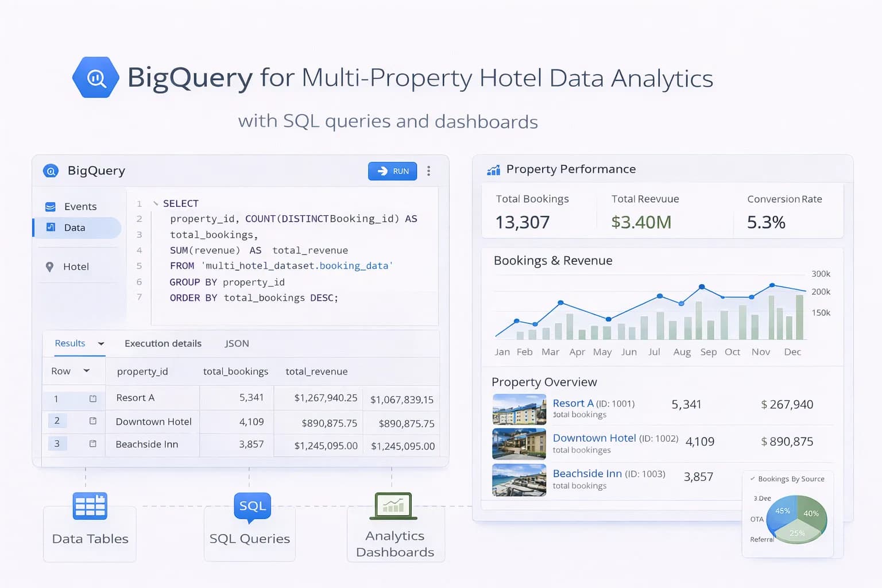Click the 40% green pie slice
The height and width of the screenshot is (588, 882).
point(813,513)
